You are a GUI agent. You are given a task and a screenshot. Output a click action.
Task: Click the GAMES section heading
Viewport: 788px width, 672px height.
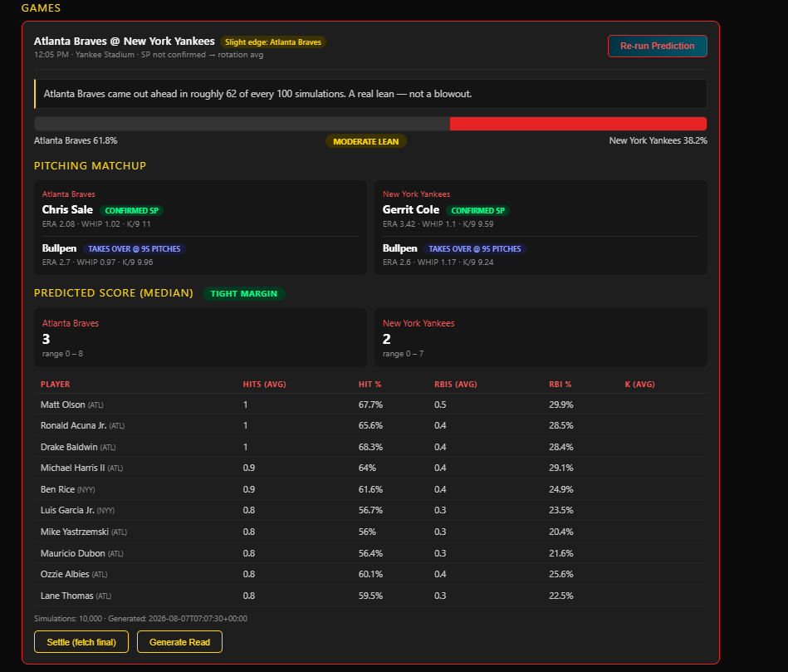coord(41,8)
